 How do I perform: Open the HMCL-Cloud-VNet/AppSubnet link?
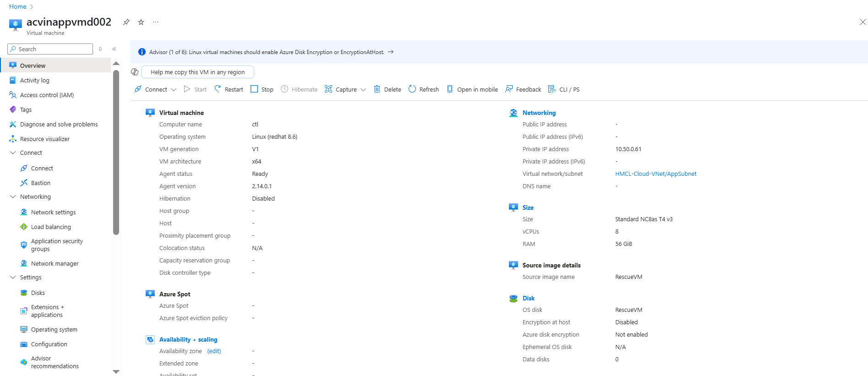(x=655, y=174)
